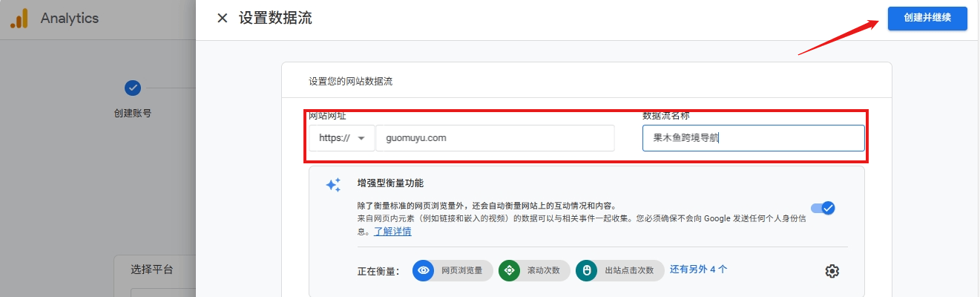The width and height of the screenshot is (980, 297).
Task: Toggle off the enhanced measurement switch
Action: (823, 208)
